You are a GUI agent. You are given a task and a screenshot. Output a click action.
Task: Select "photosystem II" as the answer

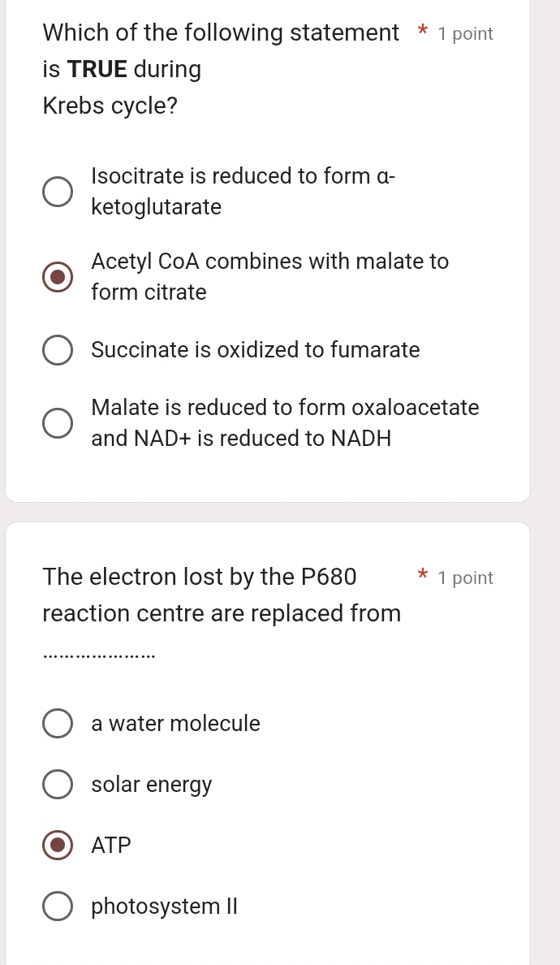(58, 906)
